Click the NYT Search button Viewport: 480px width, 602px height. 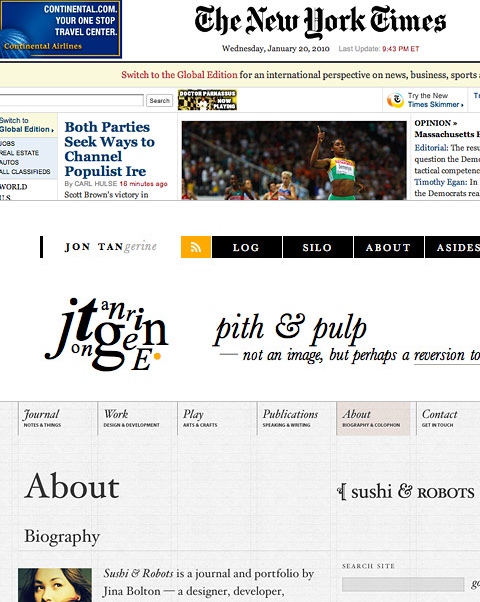pyautogui.click(x=159, y=101)
